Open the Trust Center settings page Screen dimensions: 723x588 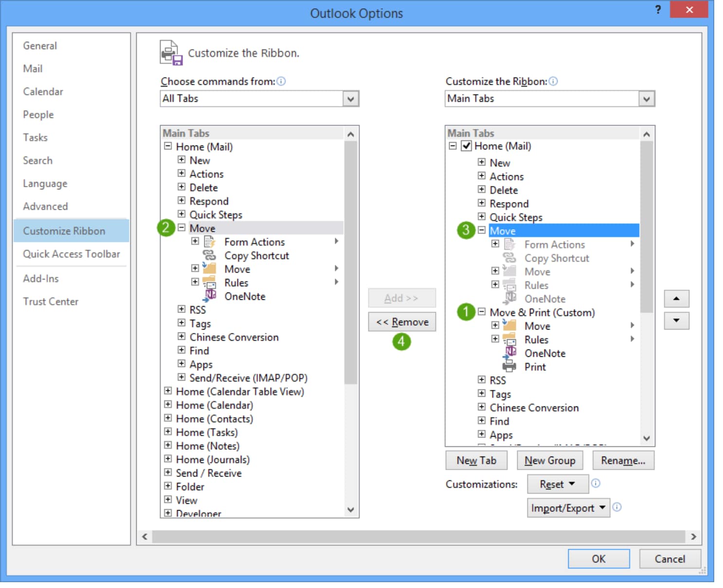click(x=51, y=301)
